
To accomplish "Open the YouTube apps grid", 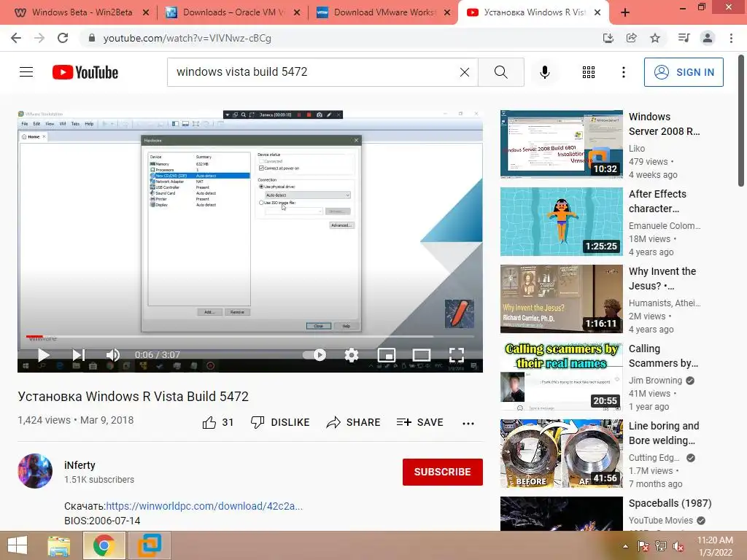I will (589, 72).
